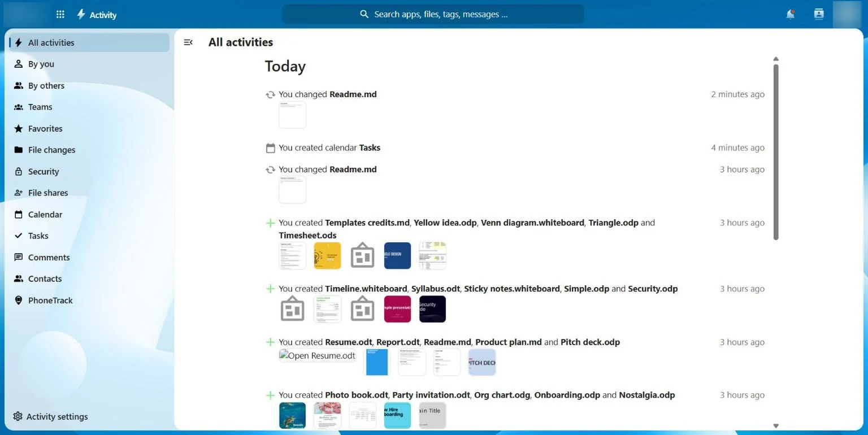
Task: Click Readme.md in the 2 minutes ago entry
Action: [x=353, y=94]
